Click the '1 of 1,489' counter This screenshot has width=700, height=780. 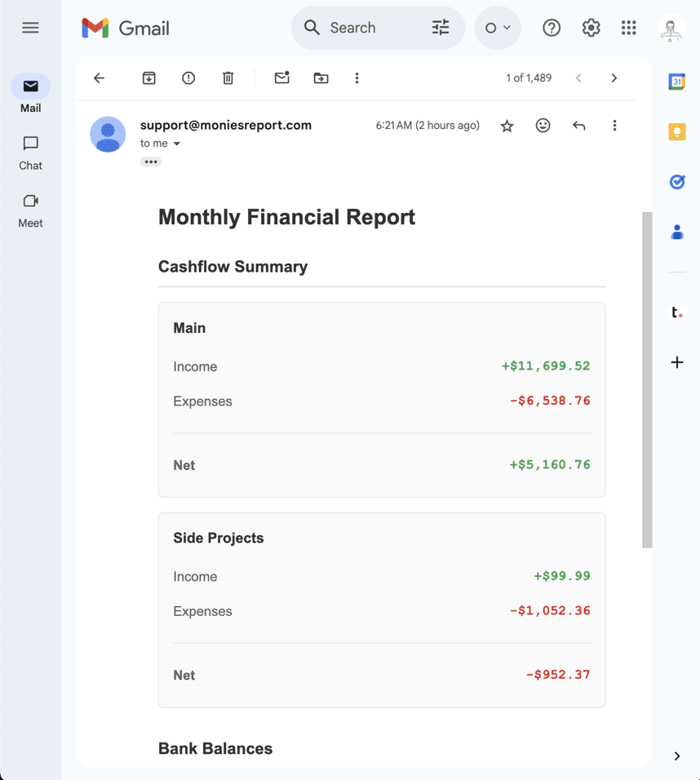click(x=529, y=78)
